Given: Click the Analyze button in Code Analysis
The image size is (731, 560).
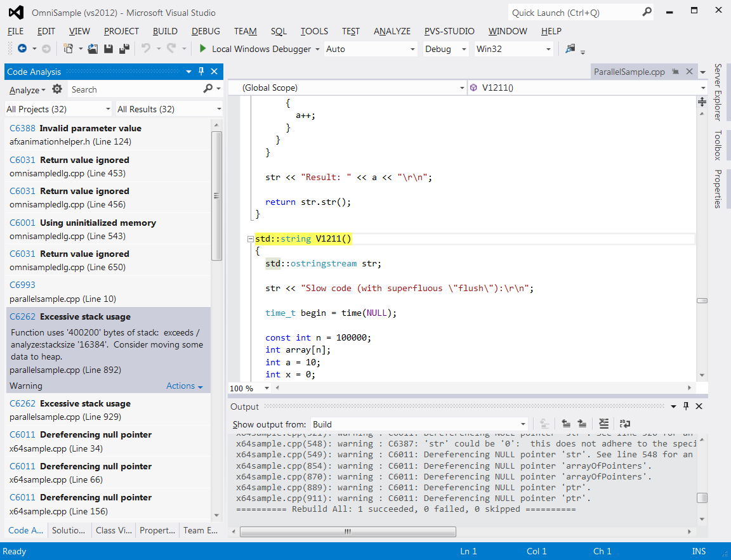Looking at the screenshot, I should tap(27, 90).
